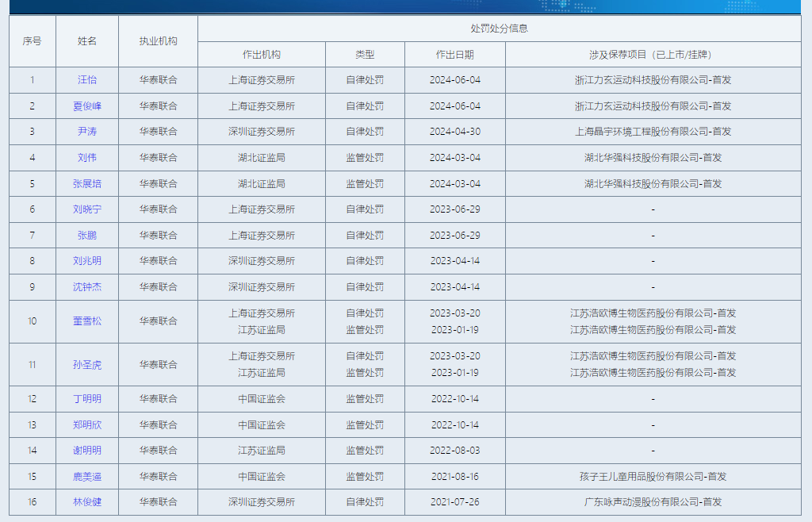
Task: Select date 2023-06-29 in 刘晓宁's row
Action: (454, 209)
